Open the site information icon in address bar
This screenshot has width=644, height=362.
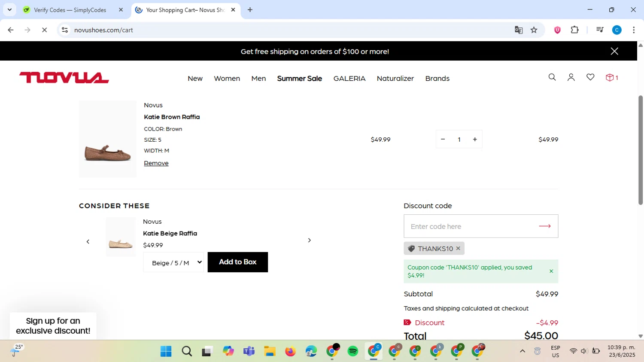(65, 30)
